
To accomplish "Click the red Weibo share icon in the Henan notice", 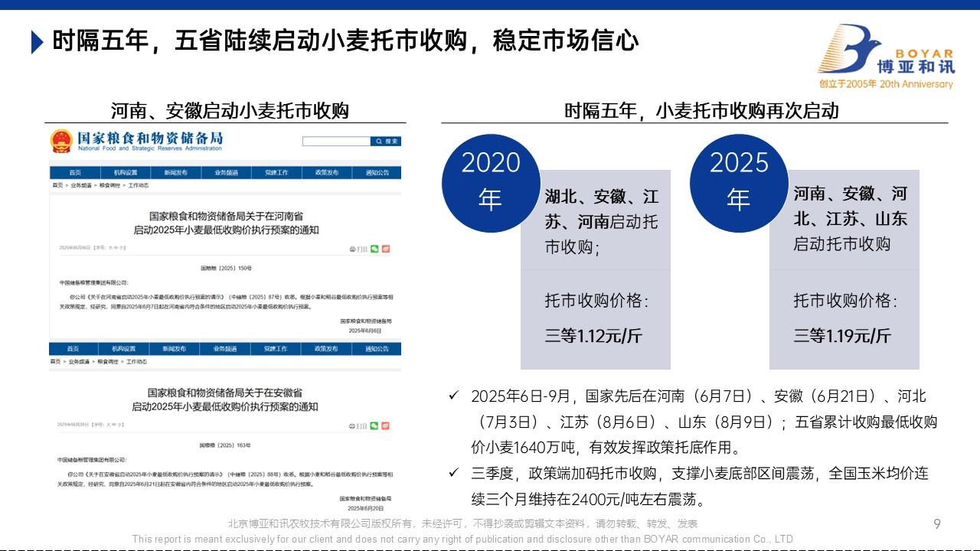I will (x=386, y=249).
